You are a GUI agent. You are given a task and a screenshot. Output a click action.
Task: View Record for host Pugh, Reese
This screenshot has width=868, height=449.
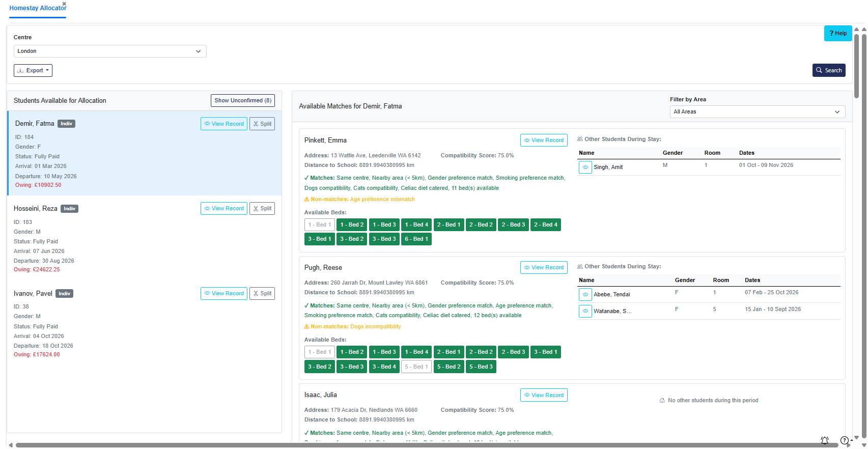point(544,267)
